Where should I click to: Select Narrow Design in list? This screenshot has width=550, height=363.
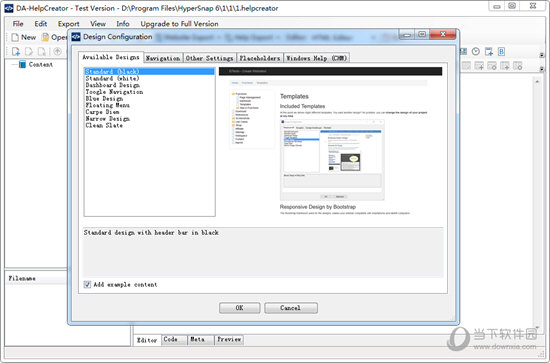pyautogui.click(x=149, y=119)
